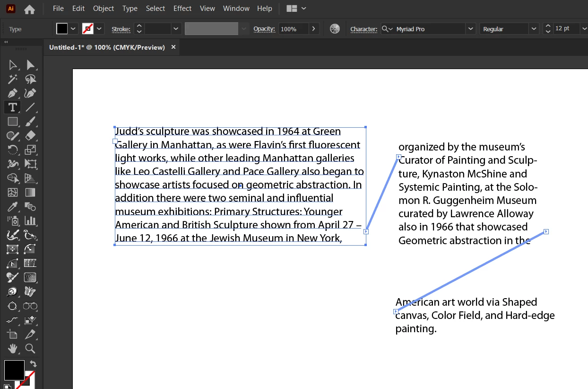Select the Blend tool
Image resolution: width=588 pixels, height=389 pixels.
pyautogui.click(x=30, y=207)
